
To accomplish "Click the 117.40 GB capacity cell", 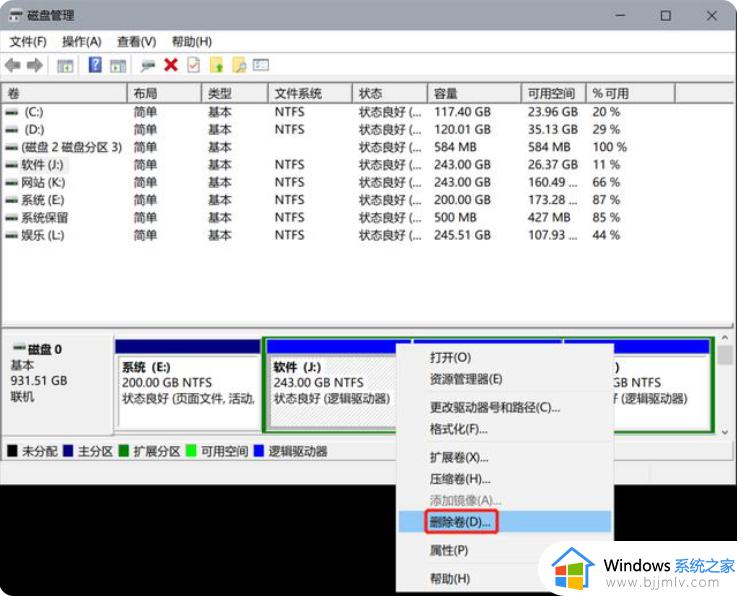I will click(462, 112).
